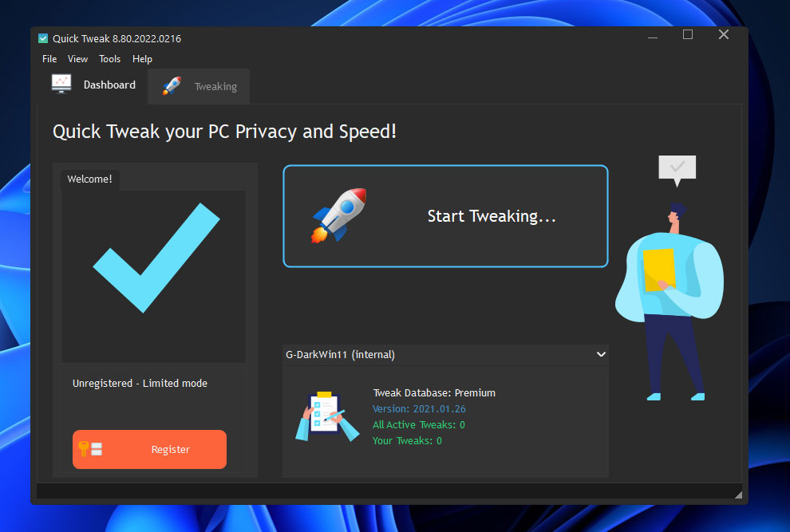Click the Quick Tweak title bar app icon
Image resolution: width=790 pixels, height=532 pixels.
(43, 39)
